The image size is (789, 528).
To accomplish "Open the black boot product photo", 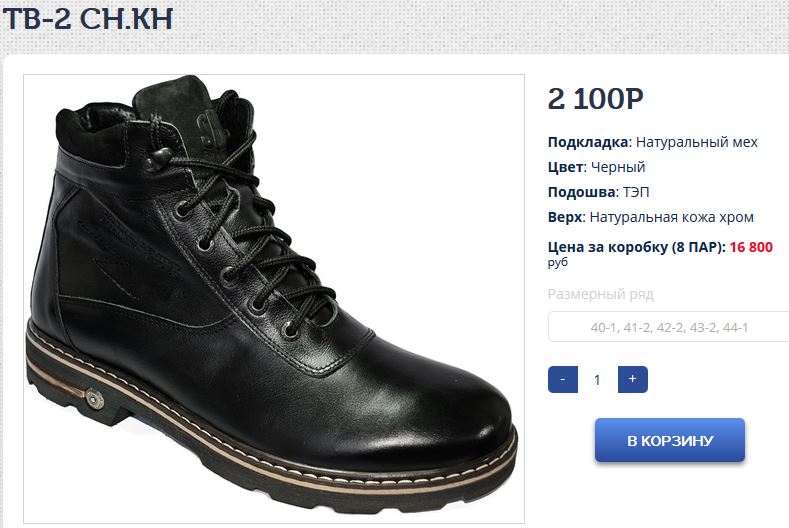I will [274, 299].
